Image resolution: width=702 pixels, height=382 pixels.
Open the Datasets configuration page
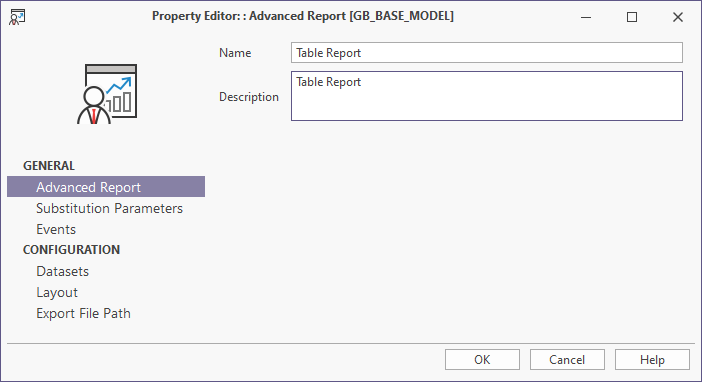click(x=63, y=271)
